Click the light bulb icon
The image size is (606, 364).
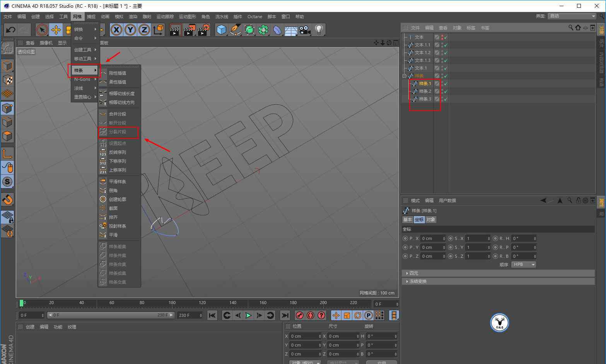[319, 30]
